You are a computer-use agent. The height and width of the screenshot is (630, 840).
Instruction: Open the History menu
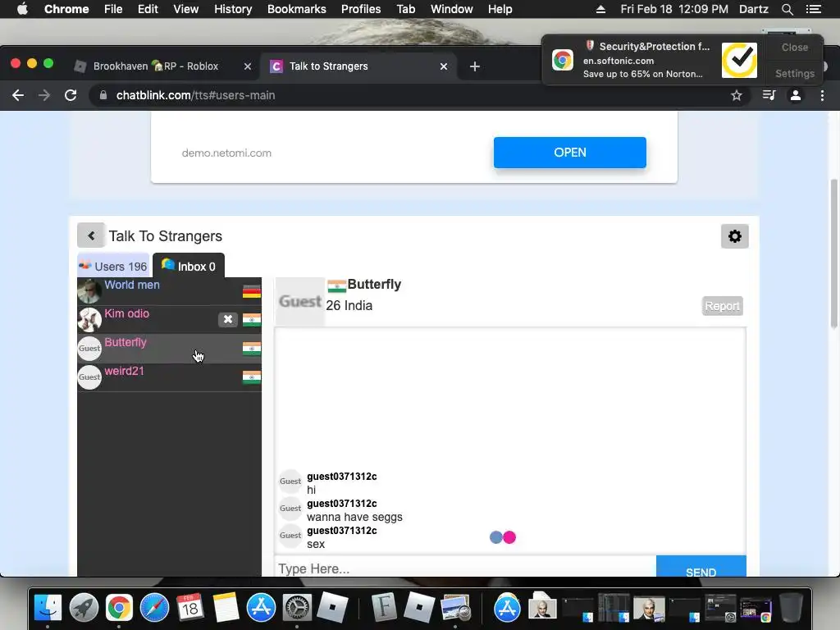pyautogui.click(x=233, y=9)
